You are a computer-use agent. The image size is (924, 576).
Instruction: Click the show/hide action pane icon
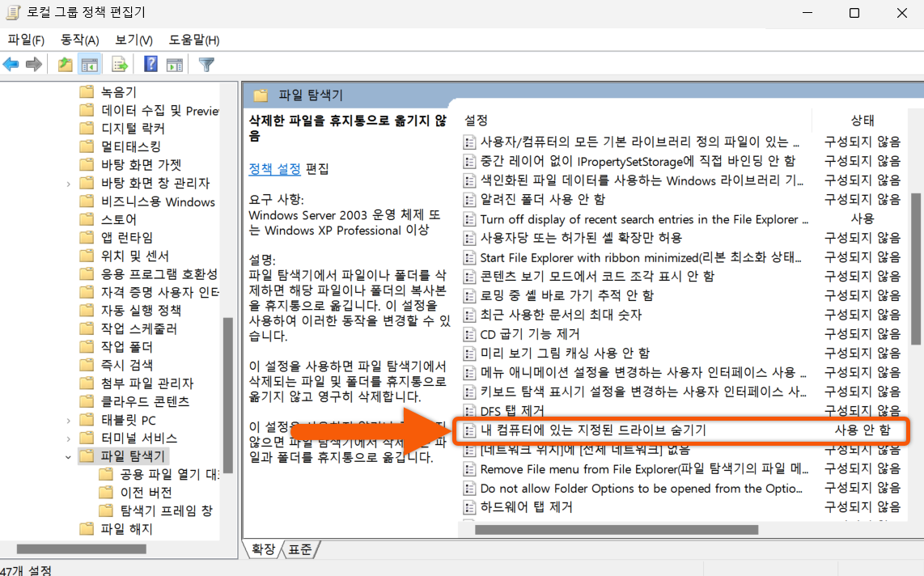(x=175, y=64)
